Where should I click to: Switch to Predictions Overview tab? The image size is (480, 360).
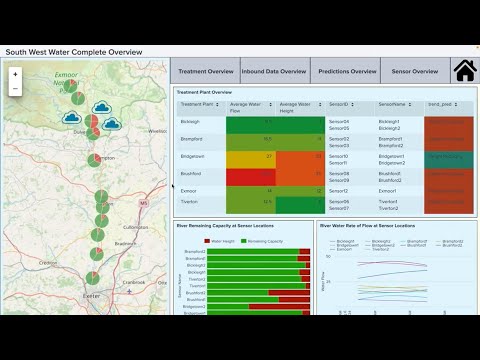[x=347, y=71]
